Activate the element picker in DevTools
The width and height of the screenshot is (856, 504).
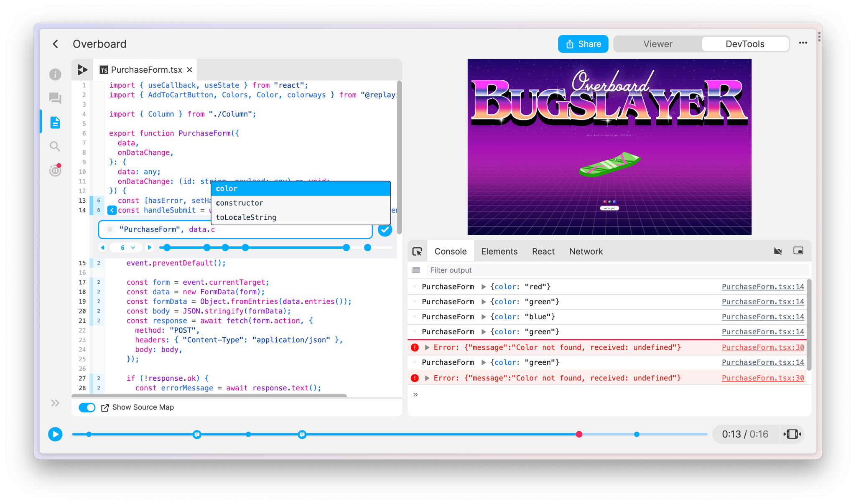click(x=417, y=252)
